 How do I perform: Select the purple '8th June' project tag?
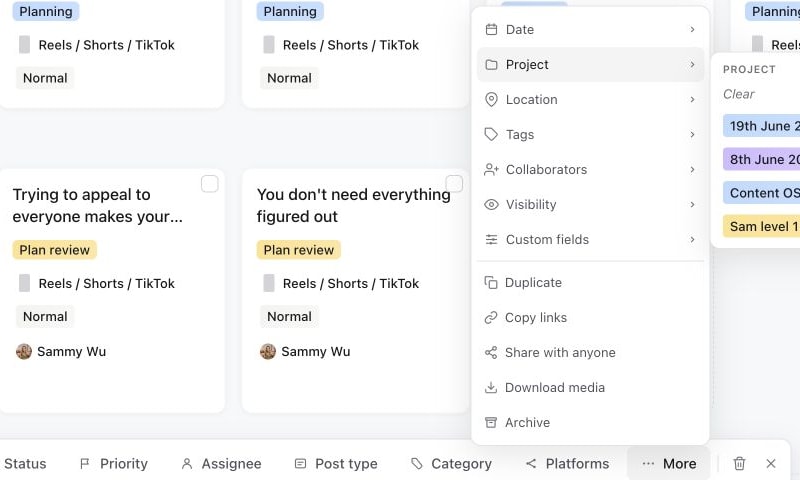pos(761,160)
